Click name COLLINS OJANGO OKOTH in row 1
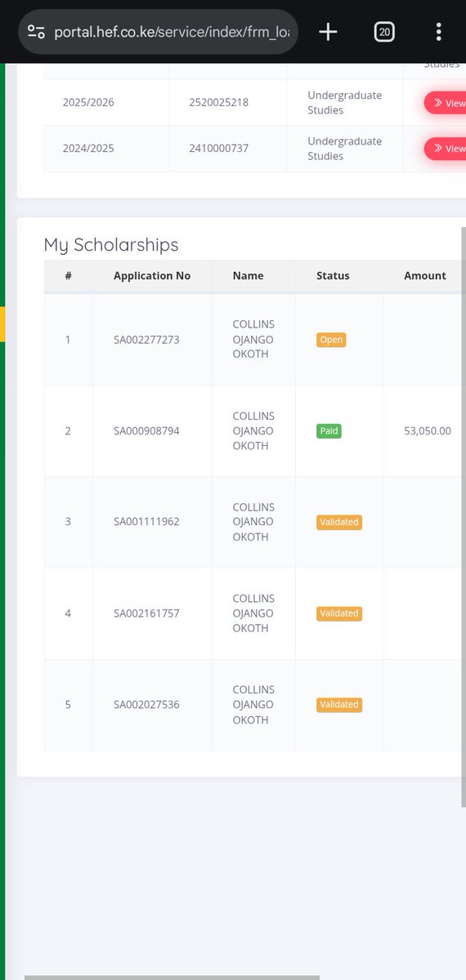466x980 pixels. coord(253,340)
